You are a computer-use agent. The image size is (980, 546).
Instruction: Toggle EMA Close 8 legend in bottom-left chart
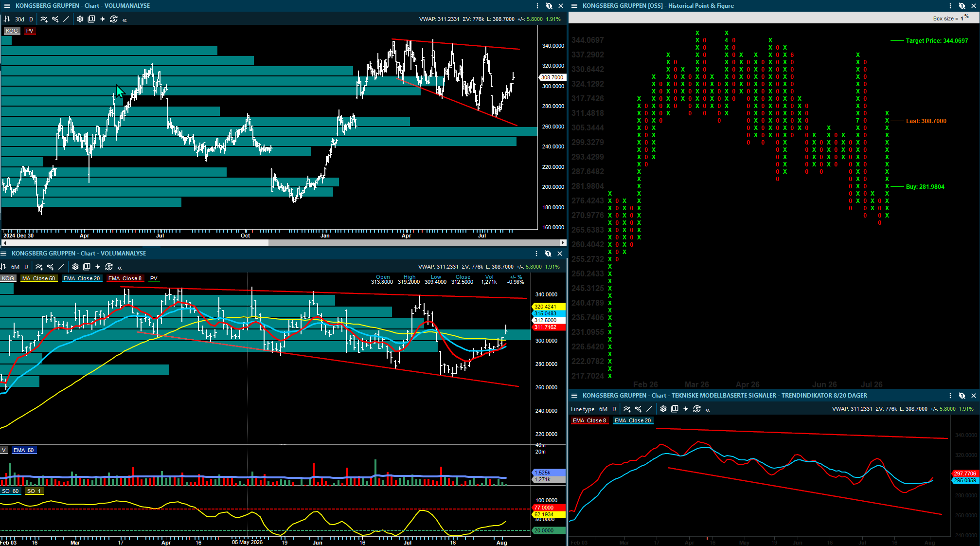[x=125, y=278]
